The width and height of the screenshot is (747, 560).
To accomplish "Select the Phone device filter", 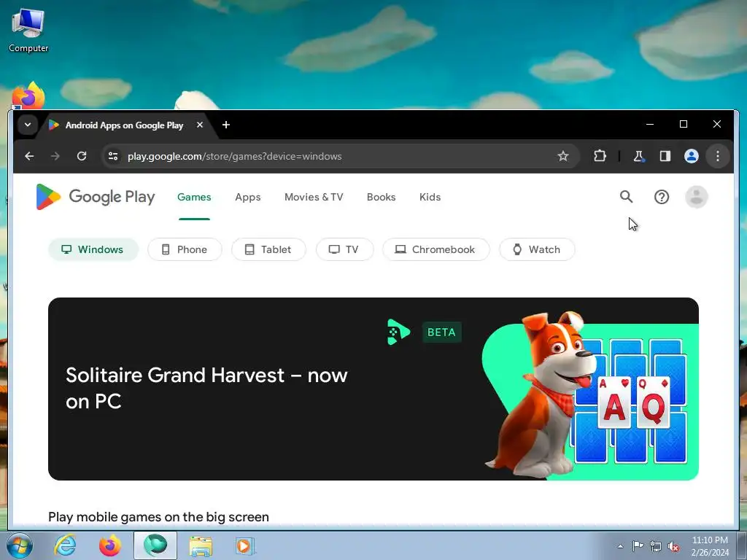I will (x=185, y=249).
